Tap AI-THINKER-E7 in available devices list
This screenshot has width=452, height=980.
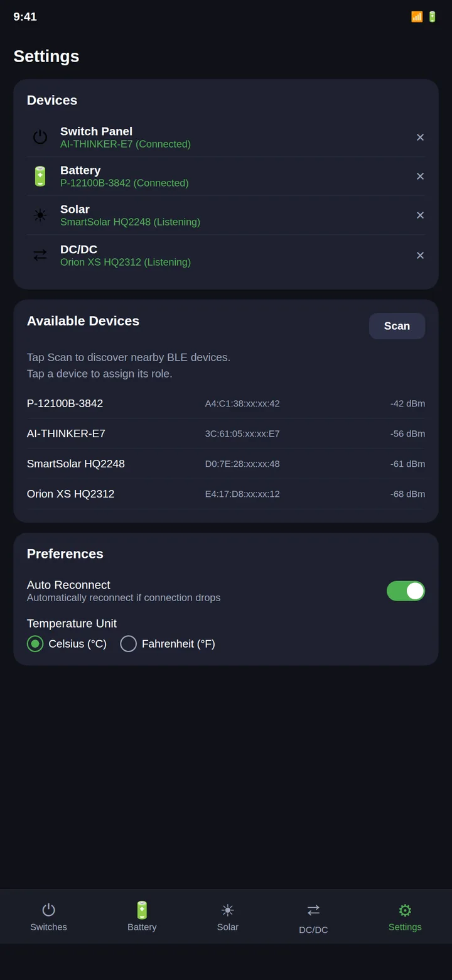pos(226,433)
